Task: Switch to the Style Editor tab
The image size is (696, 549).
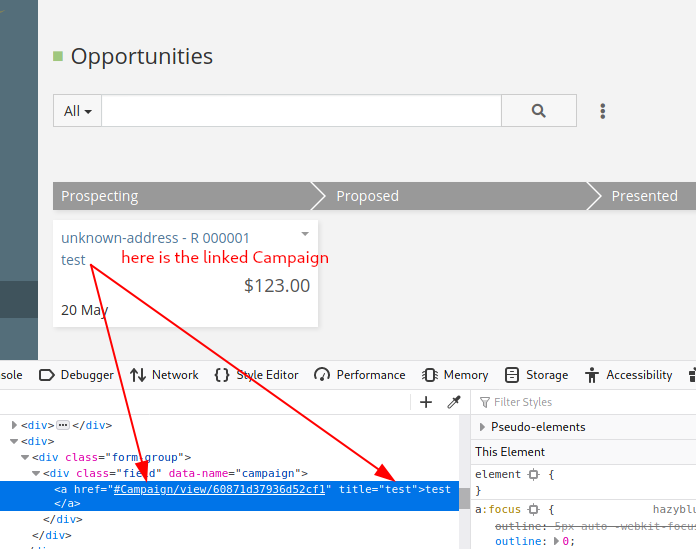Action: [256, 375]
